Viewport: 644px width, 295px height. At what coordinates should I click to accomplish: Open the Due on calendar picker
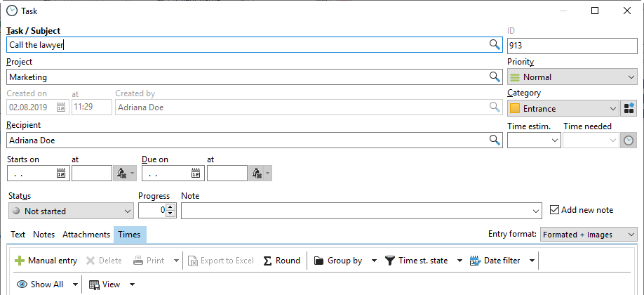pos(196,173)
